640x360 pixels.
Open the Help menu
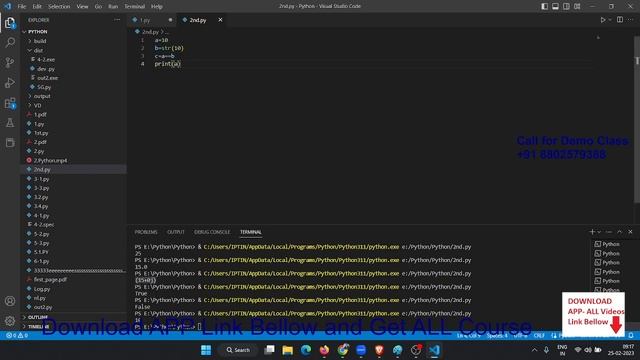(157, 6)
